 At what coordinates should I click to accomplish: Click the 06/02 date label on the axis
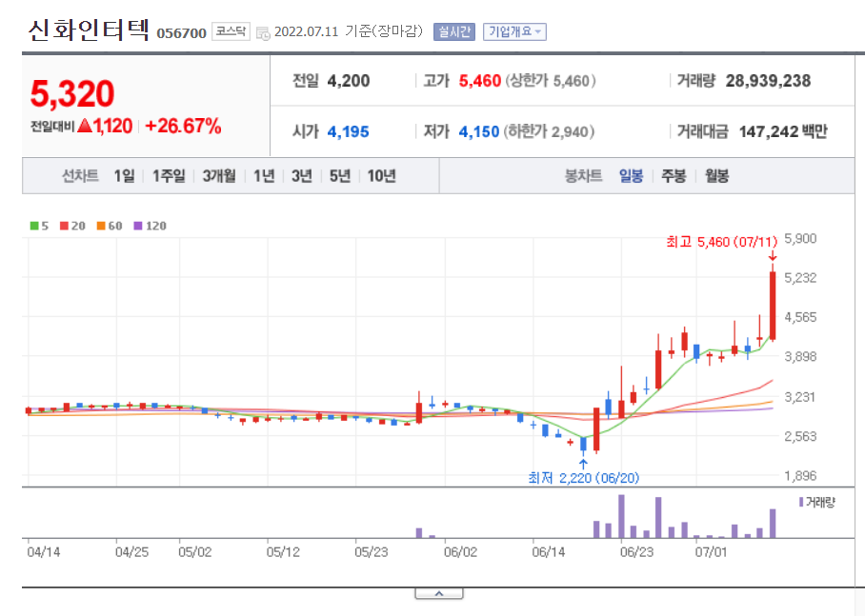[x=461, y=552]
